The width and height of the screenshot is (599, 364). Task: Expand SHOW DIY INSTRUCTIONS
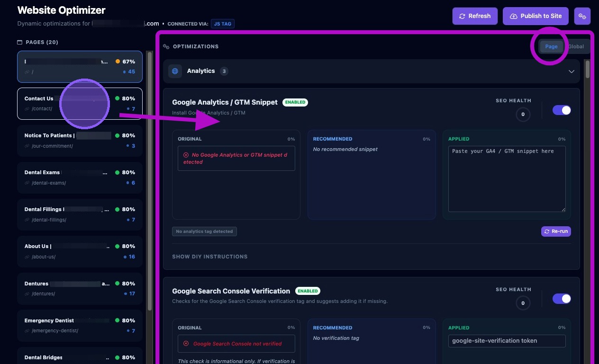coord(209,257)
